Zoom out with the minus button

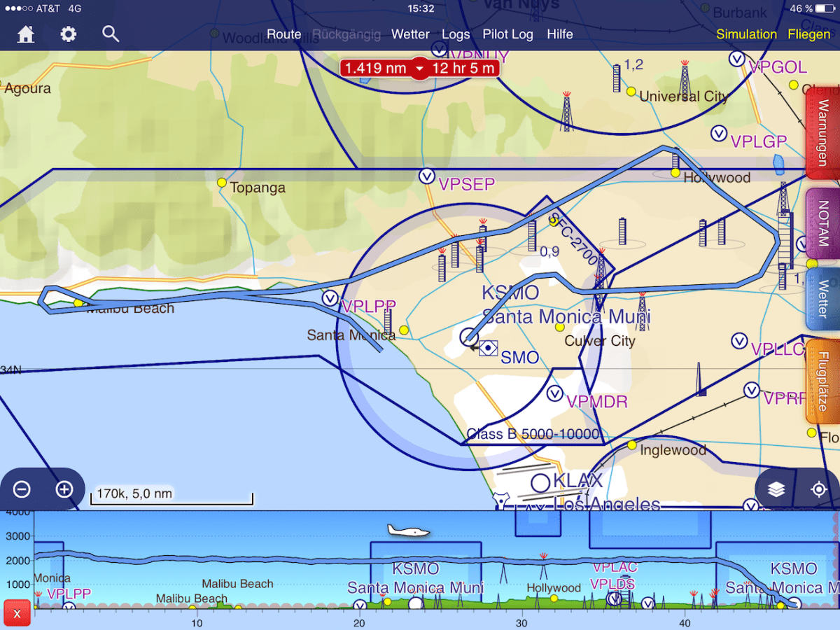pyautogui.click(x=22, y=489)
